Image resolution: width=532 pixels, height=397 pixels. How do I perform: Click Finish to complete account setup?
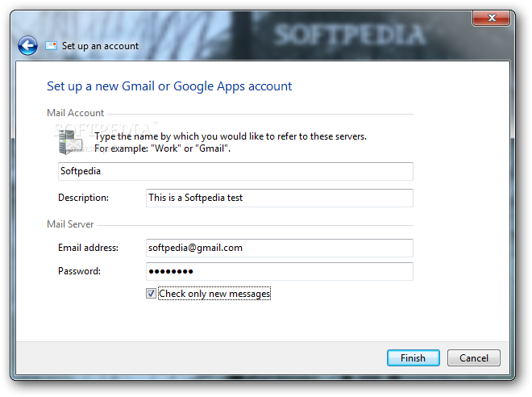tap(413, 358)
